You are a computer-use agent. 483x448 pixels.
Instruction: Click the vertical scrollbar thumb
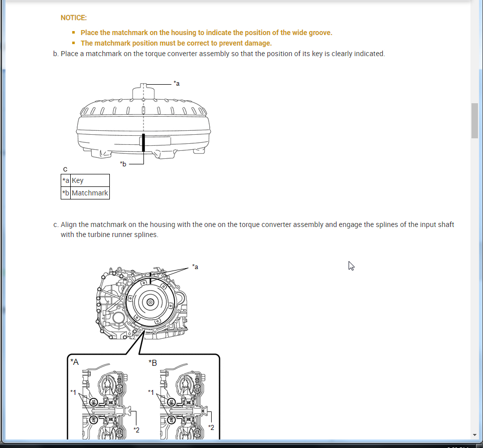474,121
